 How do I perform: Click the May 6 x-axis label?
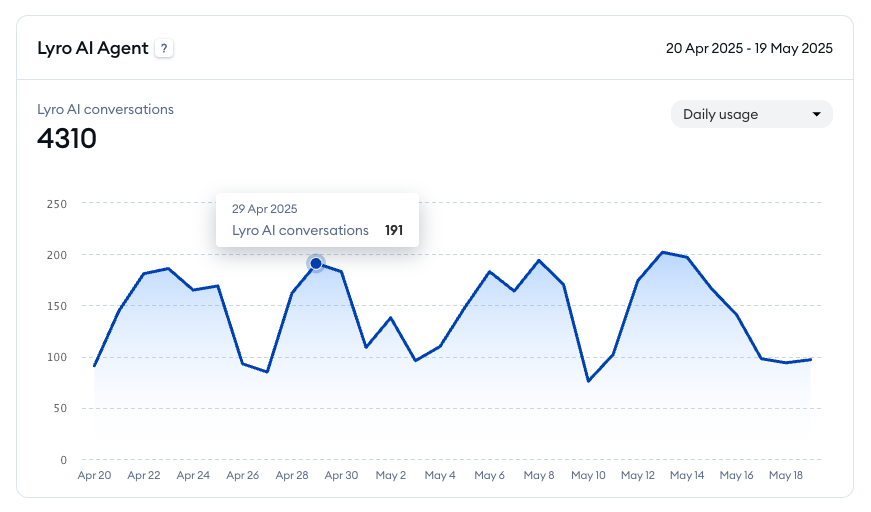click(489, 475)
